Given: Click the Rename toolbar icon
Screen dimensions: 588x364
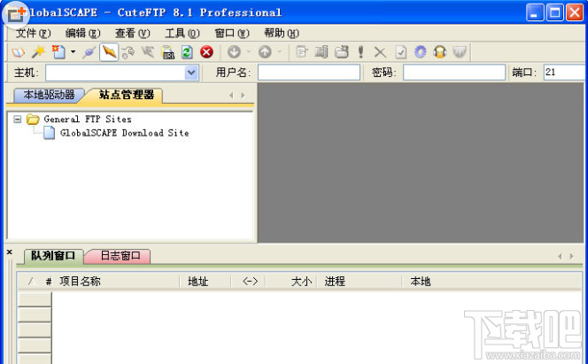Looking at the screenshot, I should click(x=321, y=51).
